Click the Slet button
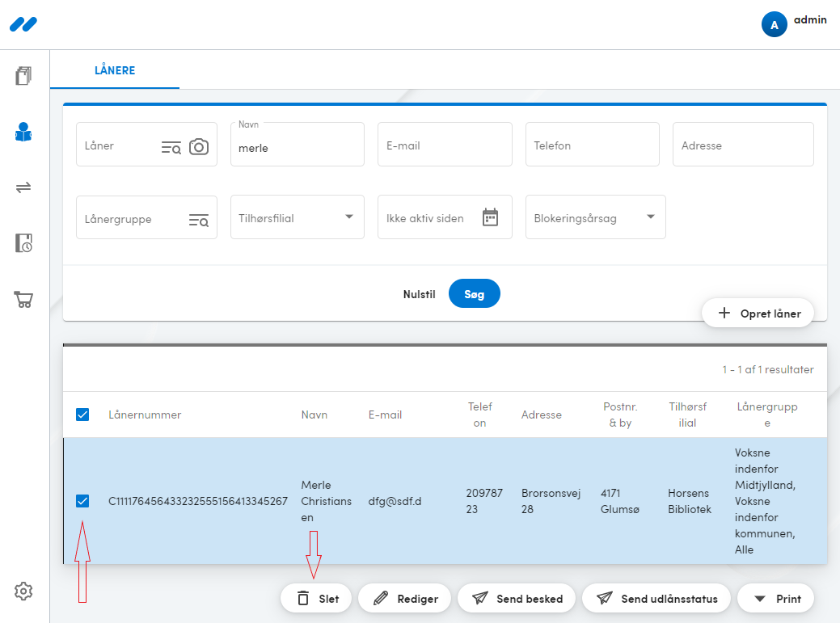The image size is (840, 623). click(x=316, y=599)
